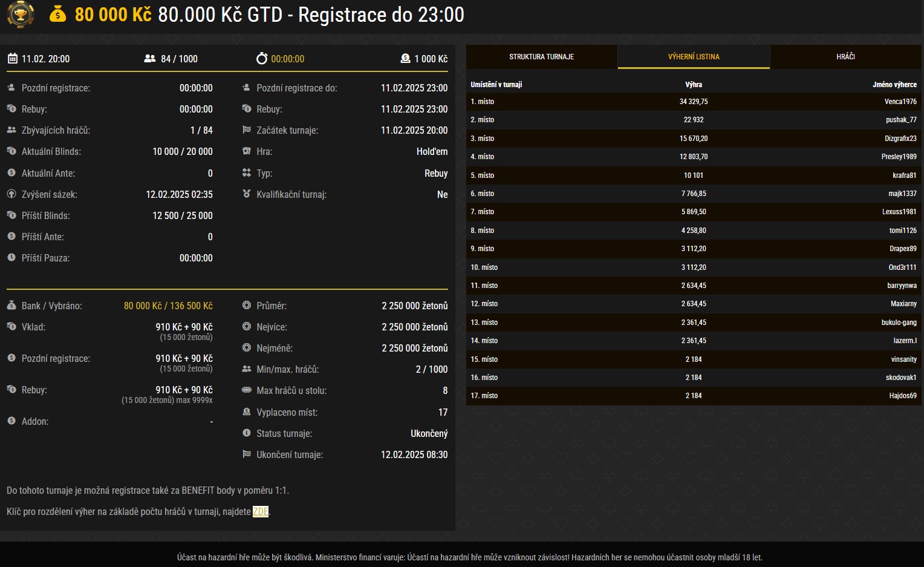Viewport: 924px width, 567px height.
Task: Click the 80 000 Kč / 136 500 Kč value
Action: [168, 306]
